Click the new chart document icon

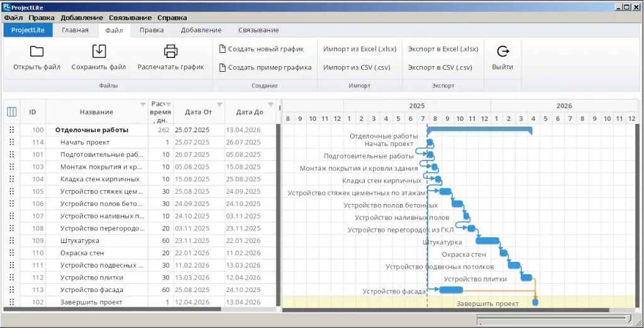pyautogui.click(x=222, y=49)
